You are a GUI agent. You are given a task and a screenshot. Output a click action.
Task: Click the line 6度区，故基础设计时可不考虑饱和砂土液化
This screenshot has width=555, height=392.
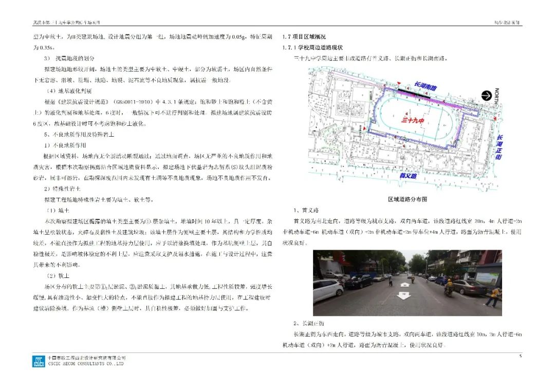89,123
